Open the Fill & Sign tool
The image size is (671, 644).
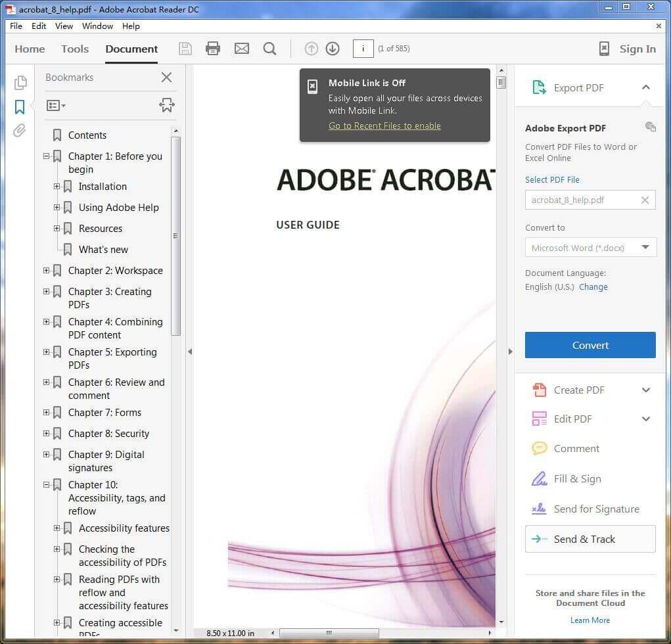click(577, 478)
